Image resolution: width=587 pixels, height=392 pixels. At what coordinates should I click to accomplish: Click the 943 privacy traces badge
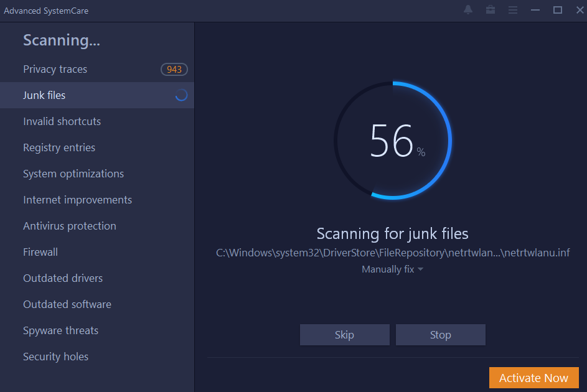[x=174, y=69]
